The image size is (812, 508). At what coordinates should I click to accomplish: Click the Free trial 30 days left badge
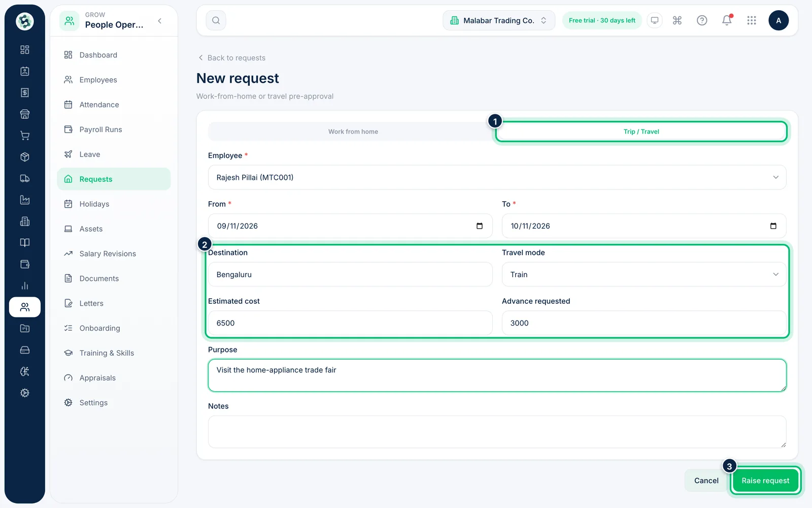(602, 20)
